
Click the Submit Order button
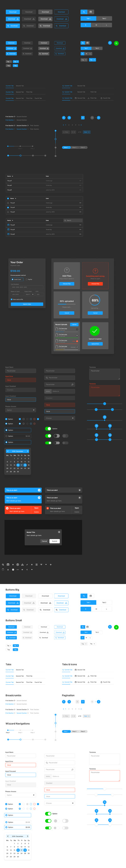tap(27, 304)
